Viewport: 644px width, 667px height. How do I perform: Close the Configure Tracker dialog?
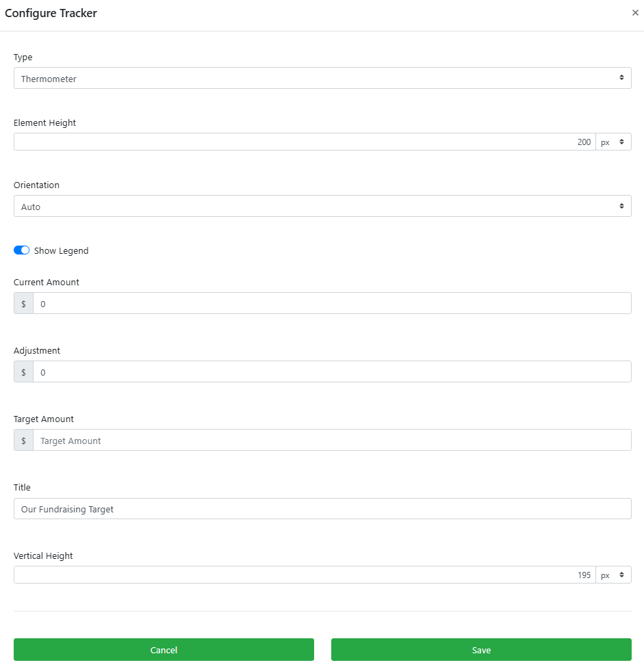635,13
